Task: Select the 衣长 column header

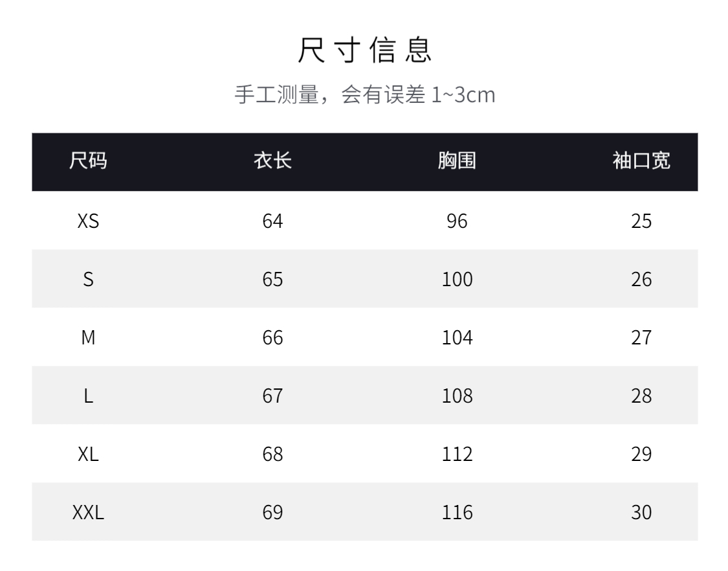Action: coord(272,162)
